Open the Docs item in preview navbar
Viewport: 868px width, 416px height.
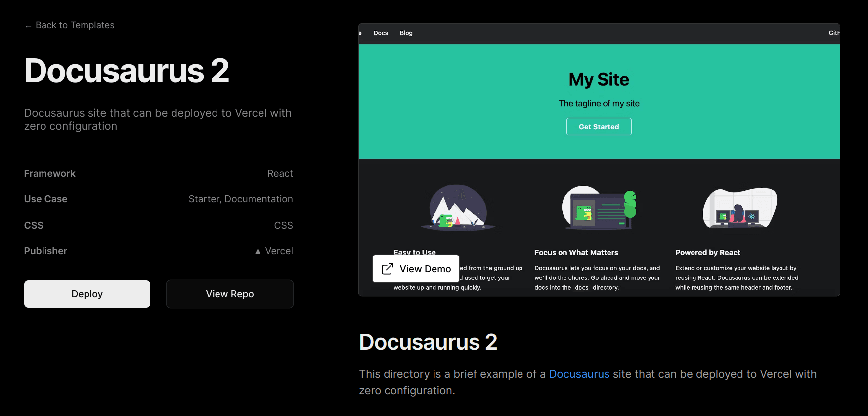coord(381,33)
